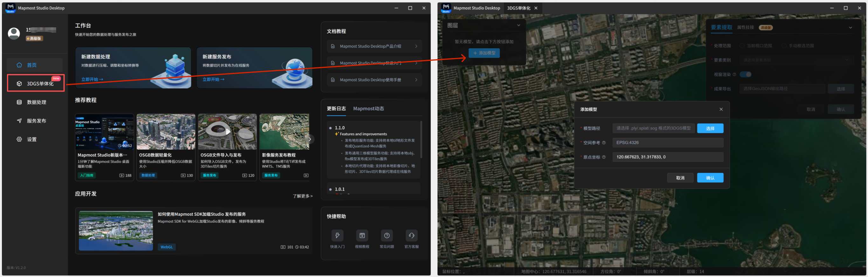Click 选择 next to the 成果导出 field
Screen dimensions: 868x277
pos(841,89)
